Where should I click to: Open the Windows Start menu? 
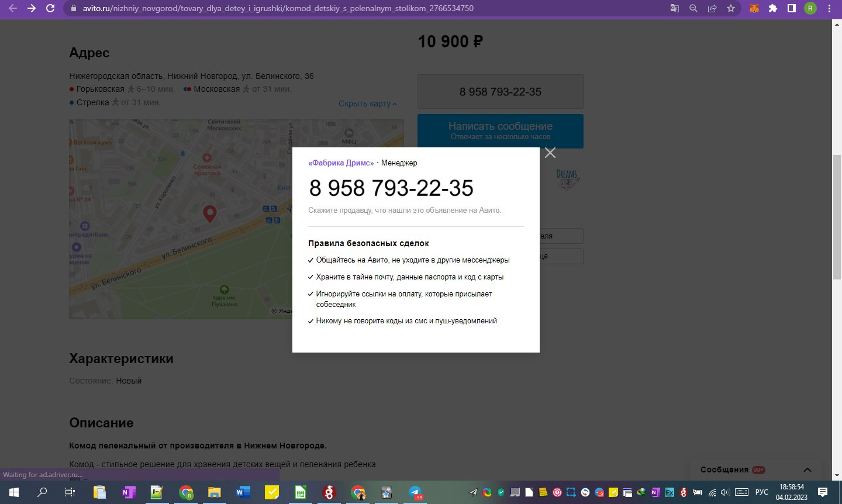tap(14, 492)
